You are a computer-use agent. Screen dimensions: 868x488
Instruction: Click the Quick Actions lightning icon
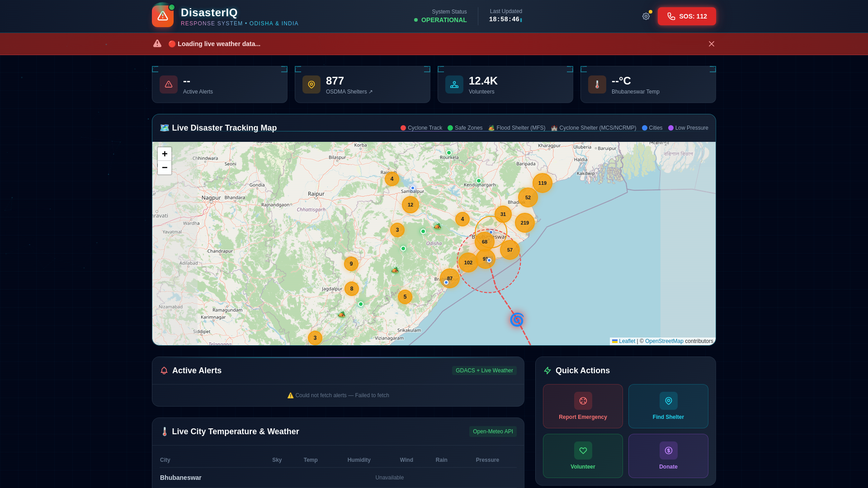(x=547, y=371)
